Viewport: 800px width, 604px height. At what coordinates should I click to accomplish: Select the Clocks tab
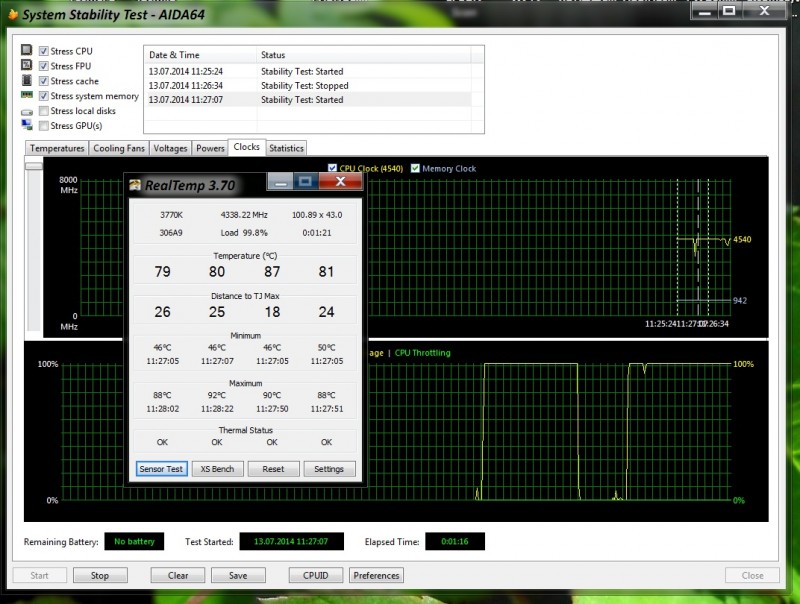point(246,147)
